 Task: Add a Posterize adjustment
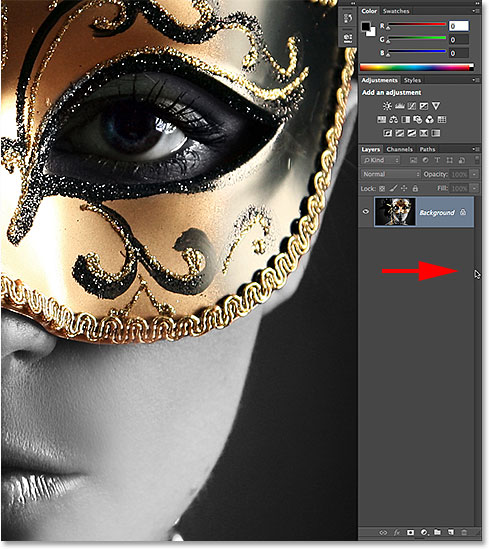[x=400, y=133]
